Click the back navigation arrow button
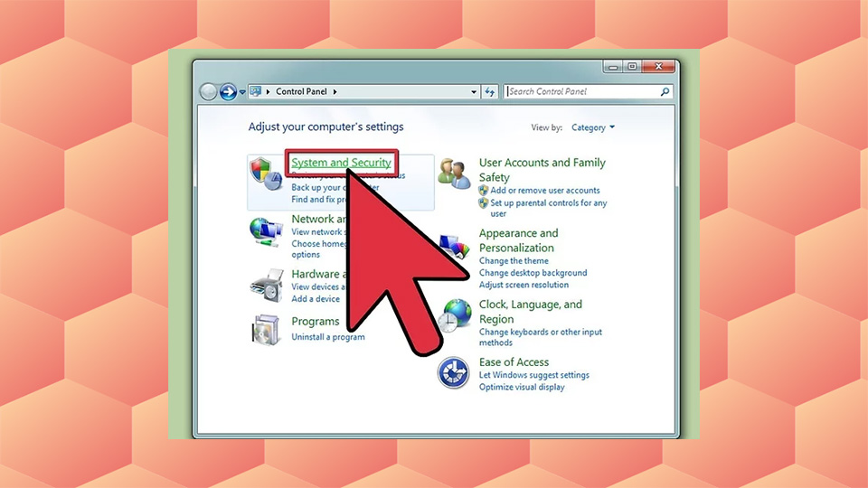Viewport: 868px width, 488px height. 208,92
